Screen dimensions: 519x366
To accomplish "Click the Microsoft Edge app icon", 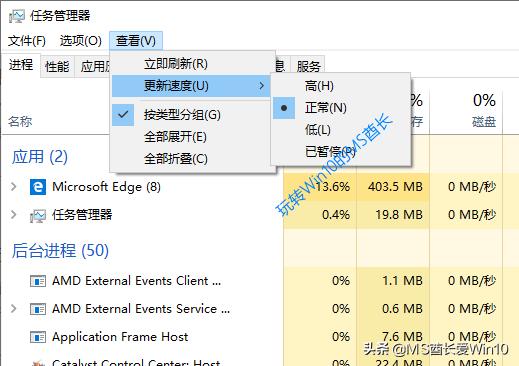I will (38, 187).
